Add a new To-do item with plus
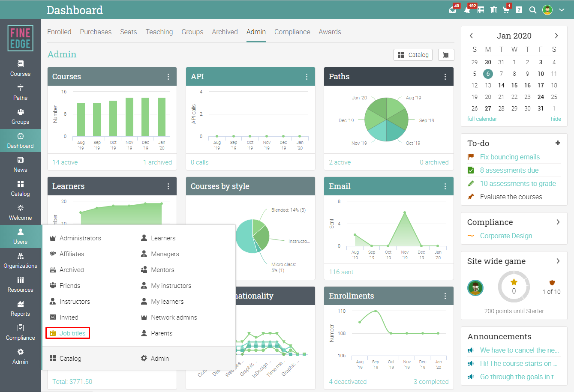 coord(558,143)
